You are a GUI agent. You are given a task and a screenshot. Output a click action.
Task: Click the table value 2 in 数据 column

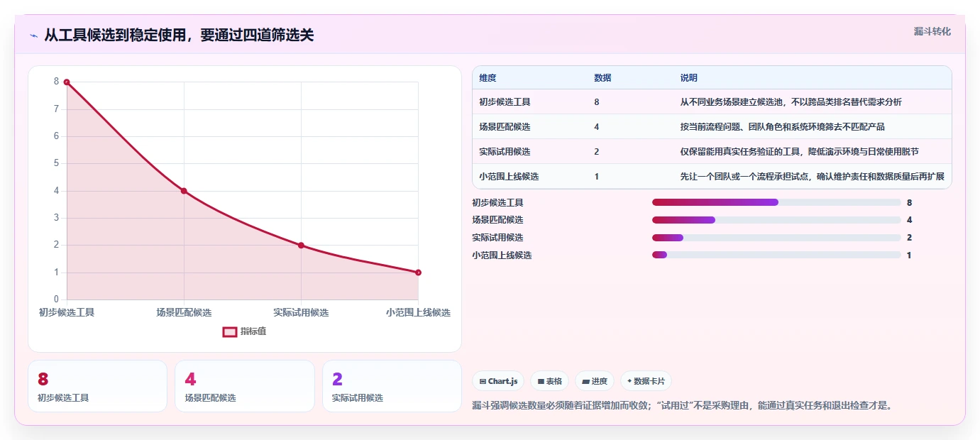coord(597,152)
